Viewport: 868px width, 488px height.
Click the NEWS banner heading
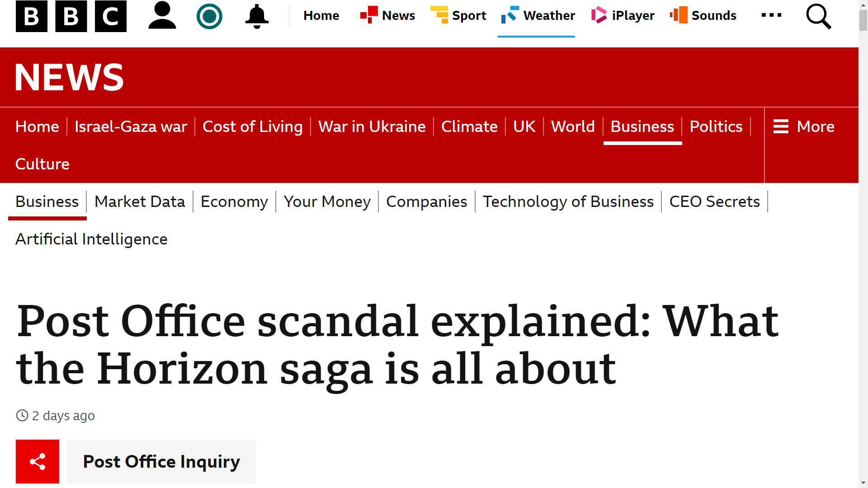click(69, 77)
